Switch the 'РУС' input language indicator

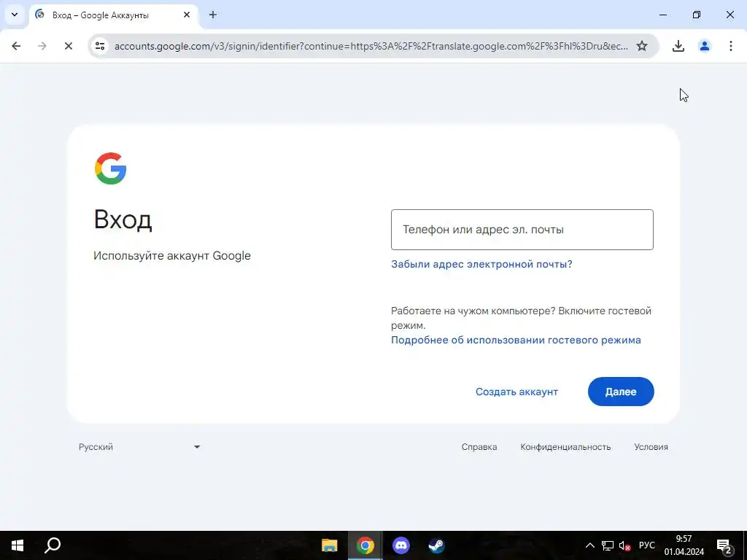[x=646, y=545]
